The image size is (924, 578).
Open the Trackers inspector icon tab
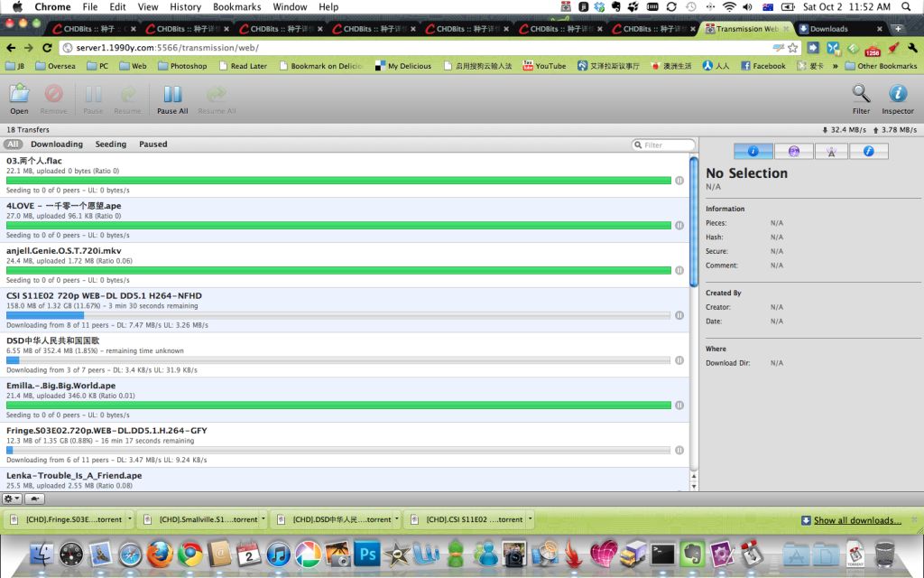coord(831,151)
